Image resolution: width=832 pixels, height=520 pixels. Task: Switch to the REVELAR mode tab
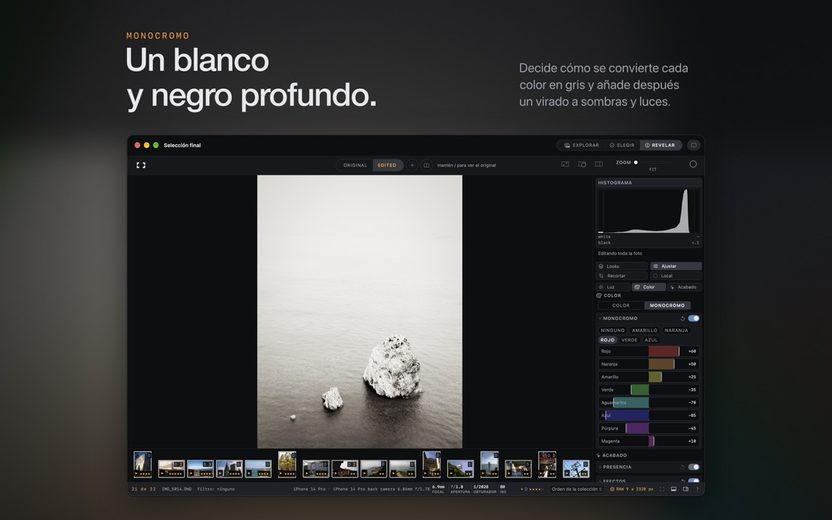tap(661, 145)
